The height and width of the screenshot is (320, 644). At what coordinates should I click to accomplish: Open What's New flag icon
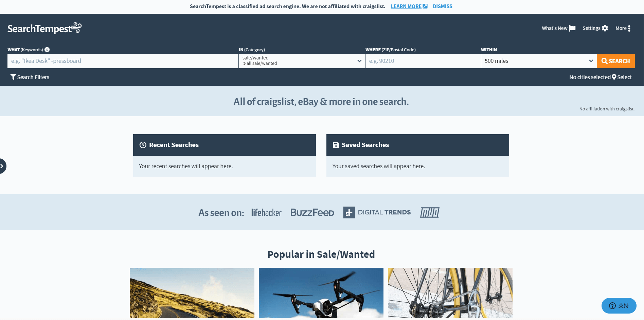click(572, 28)
